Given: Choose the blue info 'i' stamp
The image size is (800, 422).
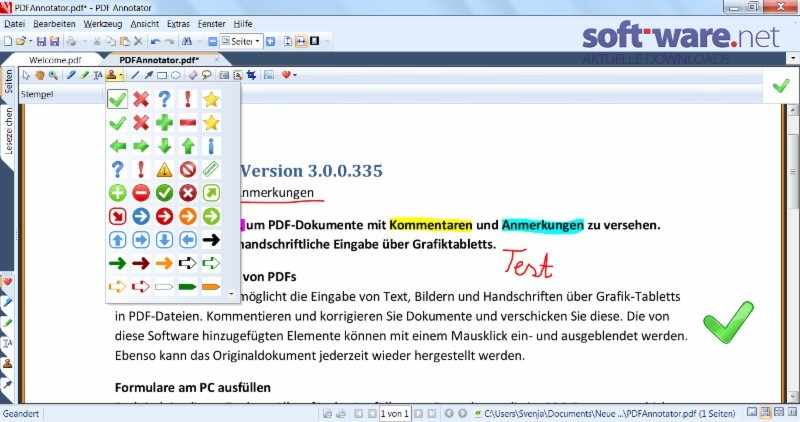Looking at the screenshot, I should (x=211, y=146).
